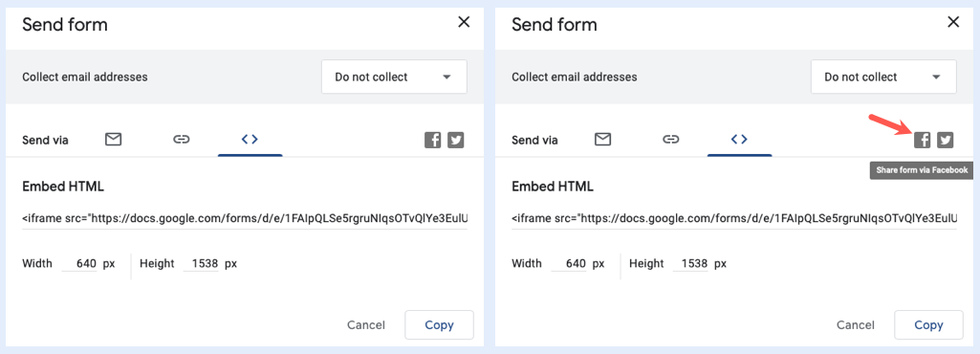Click Copy button in right dialog
This screenshot has height=354, width=980.
pos(928,324)
